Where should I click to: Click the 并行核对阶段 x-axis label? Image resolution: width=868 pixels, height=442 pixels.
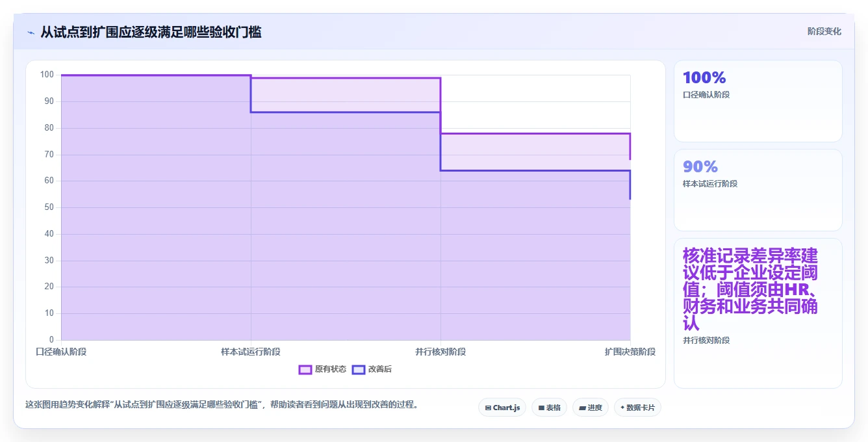440,352
